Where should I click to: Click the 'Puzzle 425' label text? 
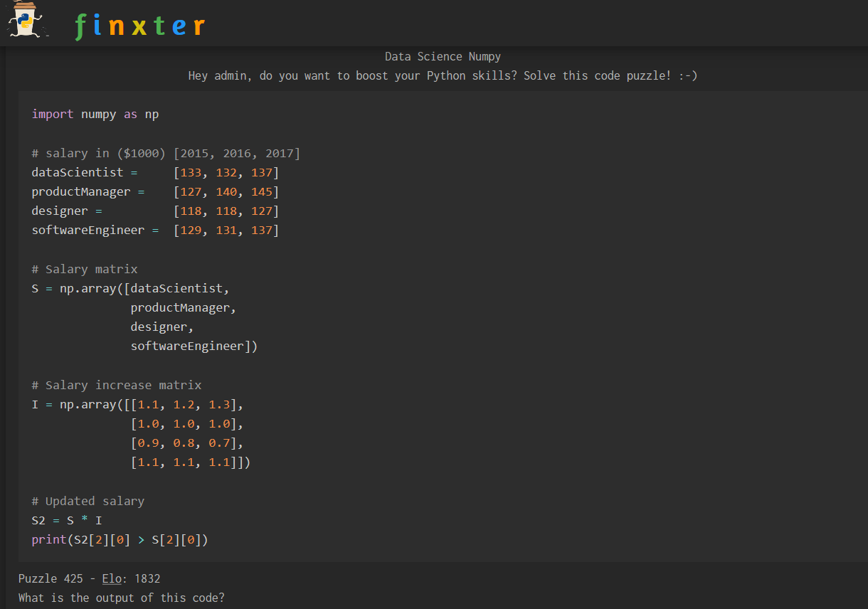tap(51, 578)
